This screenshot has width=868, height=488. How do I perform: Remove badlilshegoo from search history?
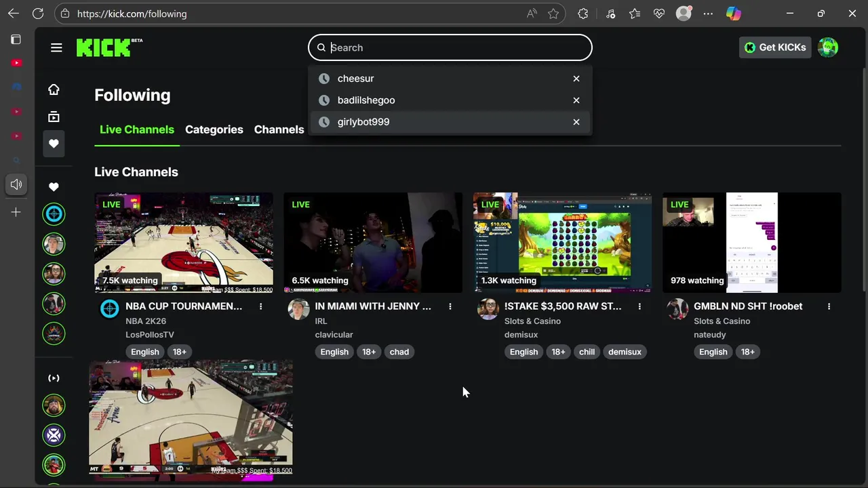pyautogui.click(x=576, y=100)
